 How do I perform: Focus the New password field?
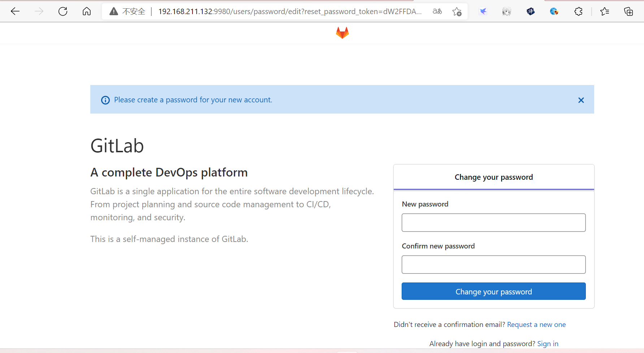[494, 222]
